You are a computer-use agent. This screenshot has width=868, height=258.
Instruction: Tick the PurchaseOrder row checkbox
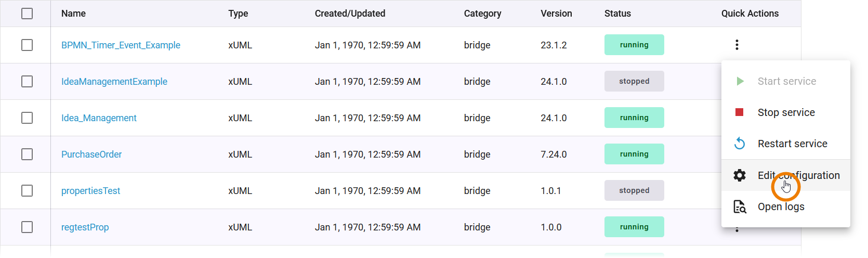tap(27, 154)
